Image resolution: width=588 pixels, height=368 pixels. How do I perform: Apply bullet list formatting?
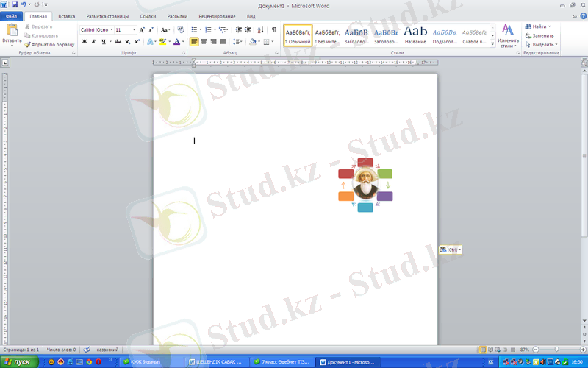coord(194,30)
